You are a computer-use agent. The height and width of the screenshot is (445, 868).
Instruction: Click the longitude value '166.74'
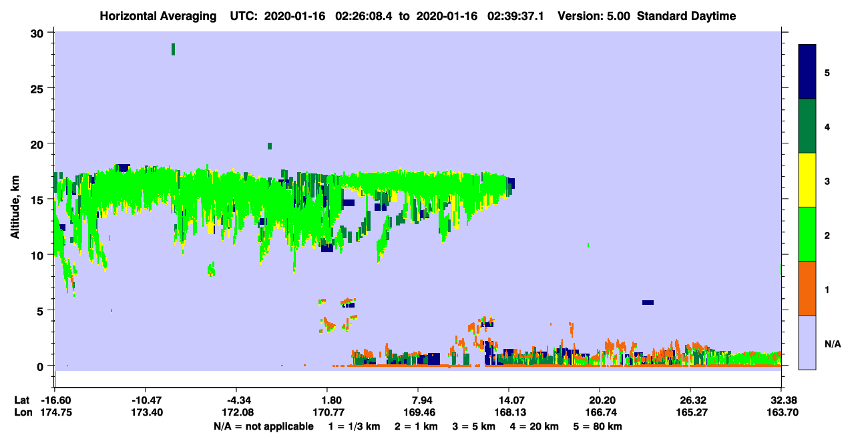click(x=600, y=412)
